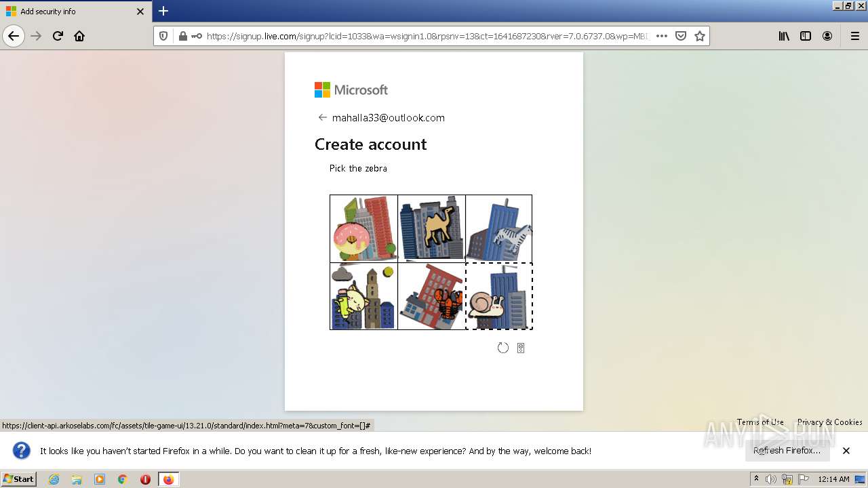The width and height of the screenshot is (868, 488).
Task: Click the notification info question icon
Action: tap(22, 451)
